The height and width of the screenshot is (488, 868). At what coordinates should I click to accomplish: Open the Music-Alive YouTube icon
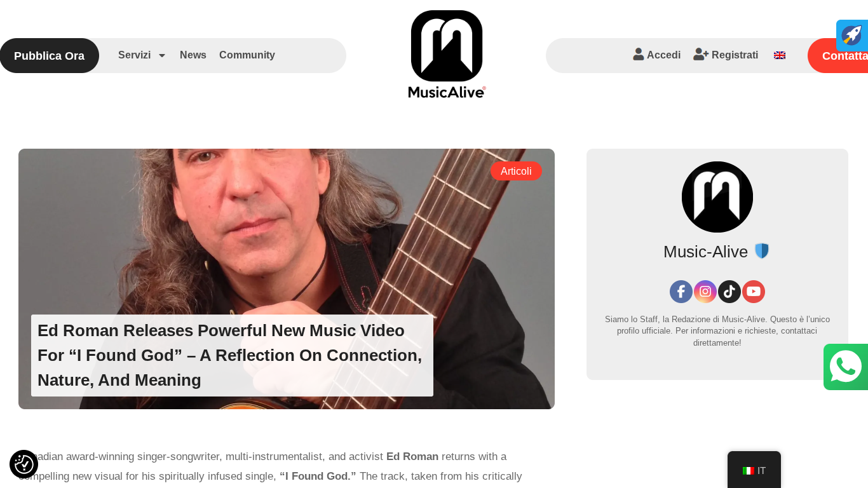pyautogui.click(x=754, y=292)
